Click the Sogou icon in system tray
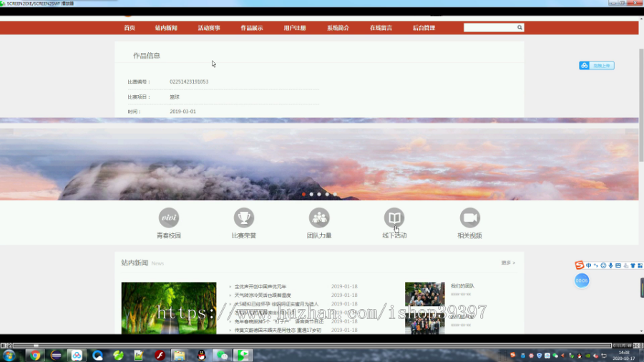This screenshot has height=362, width=644. click(512, 355)
